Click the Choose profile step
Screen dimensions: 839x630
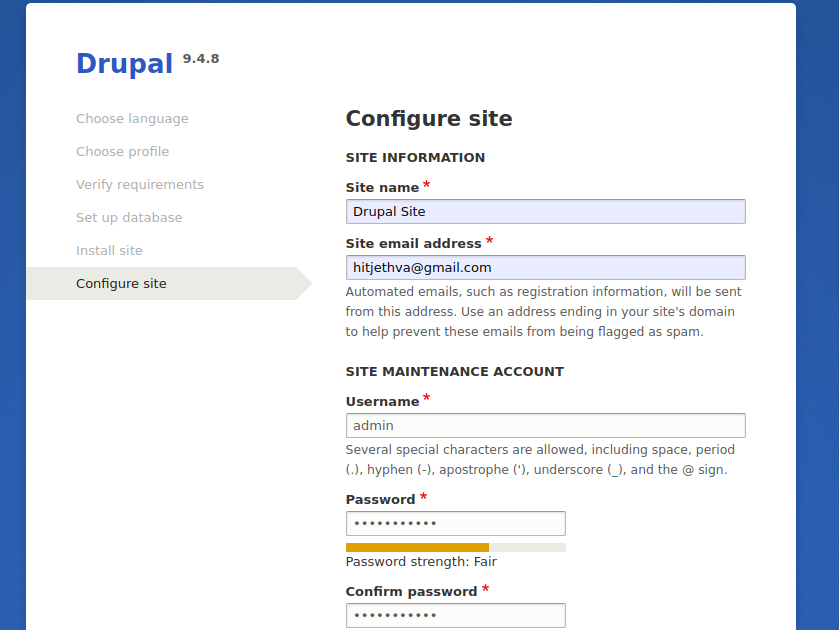coord(123,151)
